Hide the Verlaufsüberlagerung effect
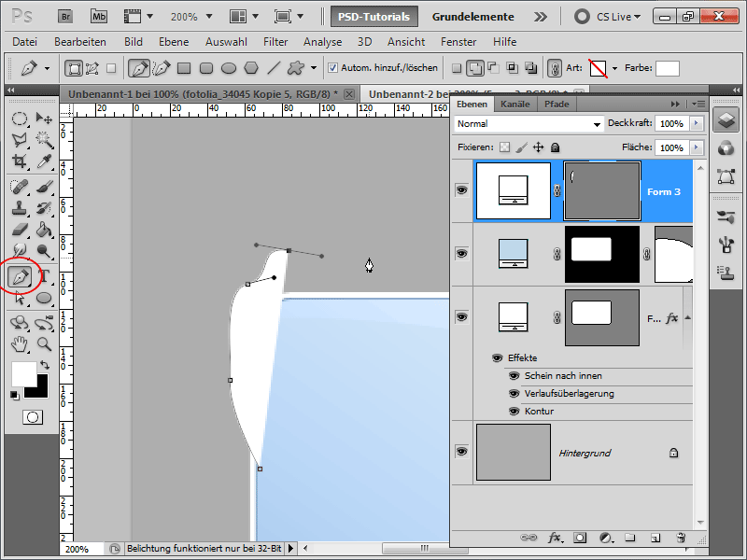 (514, 394)
